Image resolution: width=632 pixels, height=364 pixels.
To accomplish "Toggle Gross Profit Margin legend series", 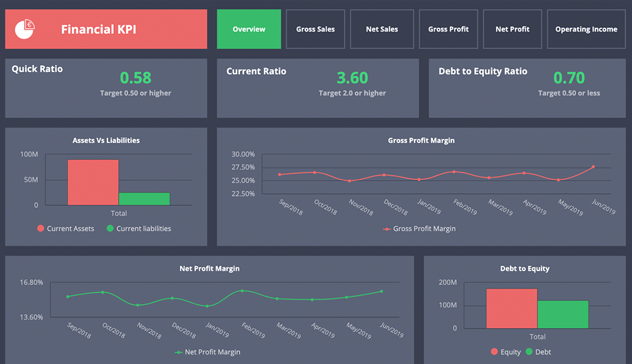I will click(x=419, y=229).
